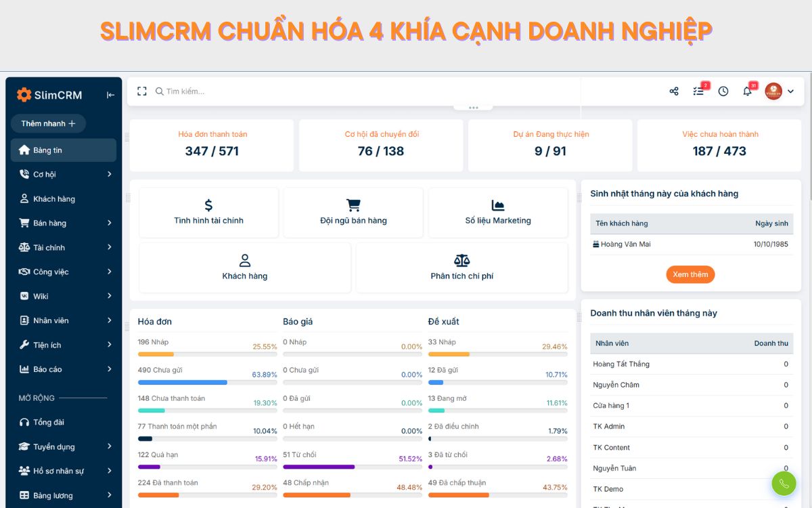Viewport: 812px width, 508px height.
Task: Toggle fullscreen mode icon near search
Action: pyautogui.click(x=141, y=90)
